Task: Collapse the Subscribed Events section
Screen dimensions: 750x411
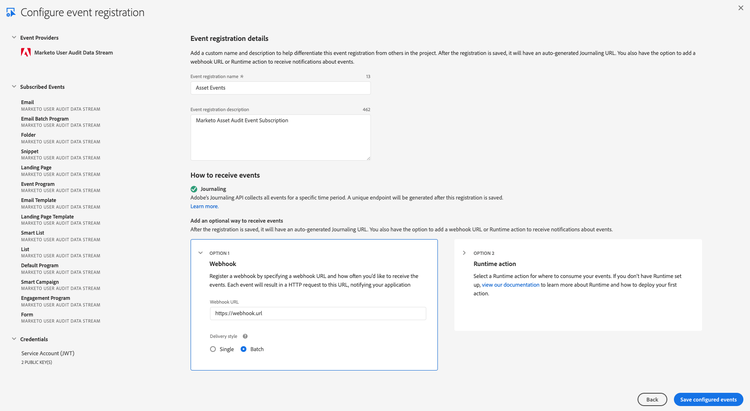Action: 14,87
